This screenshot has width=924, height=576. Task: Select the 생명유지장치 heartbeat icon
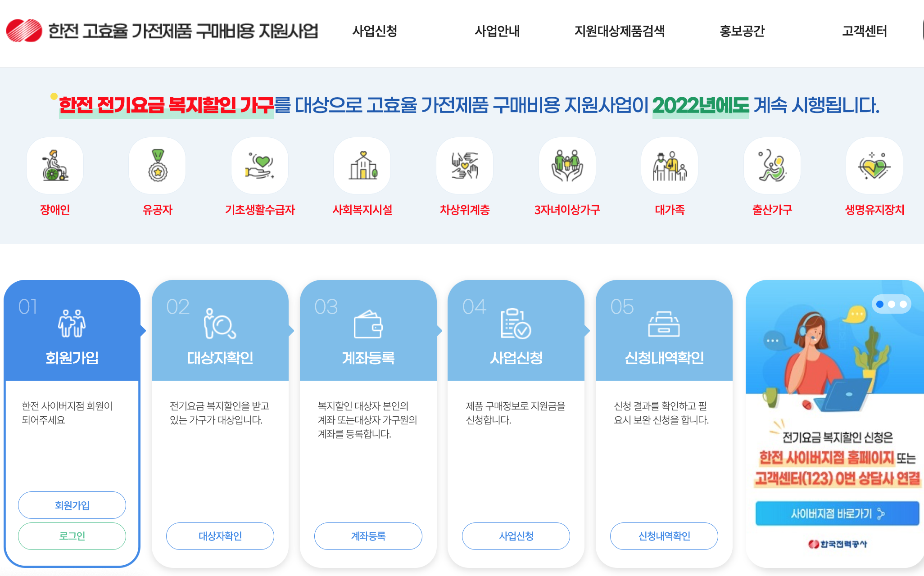click(874, 166)
